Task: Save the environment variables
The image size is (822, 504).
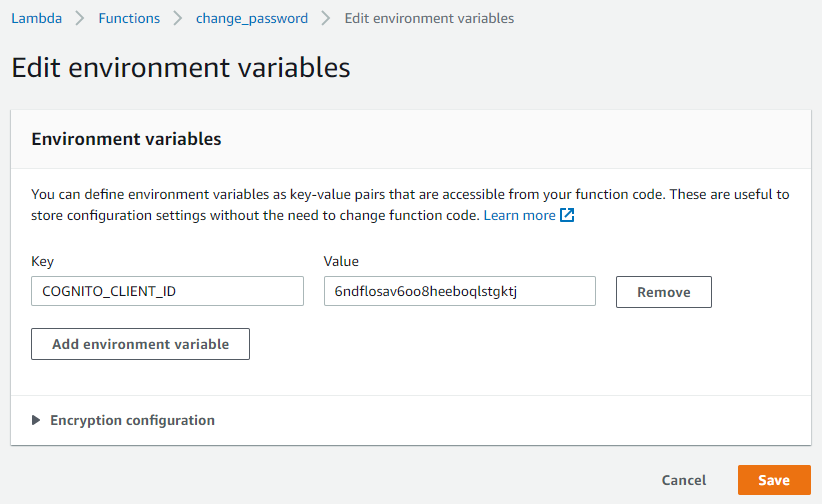Action: (x=773, y=480)
